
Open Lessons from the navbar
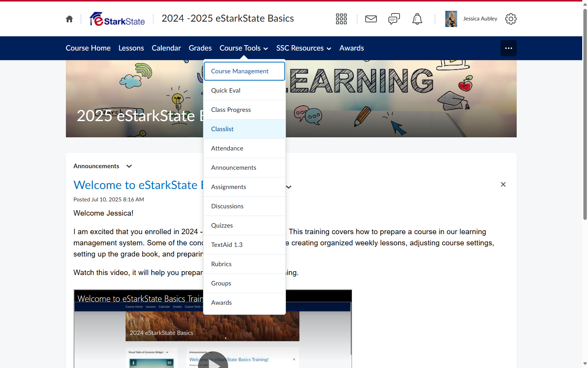131,48
